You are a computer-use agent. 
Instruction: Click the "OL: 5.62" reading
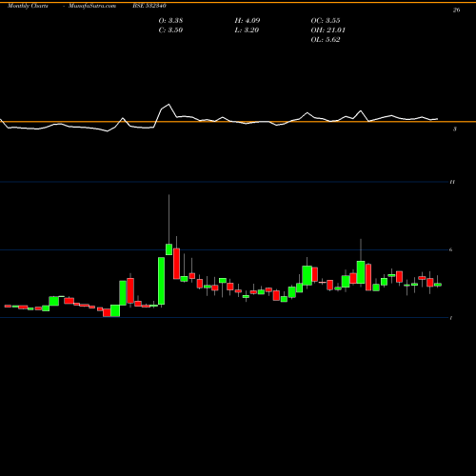coord(326,40)
